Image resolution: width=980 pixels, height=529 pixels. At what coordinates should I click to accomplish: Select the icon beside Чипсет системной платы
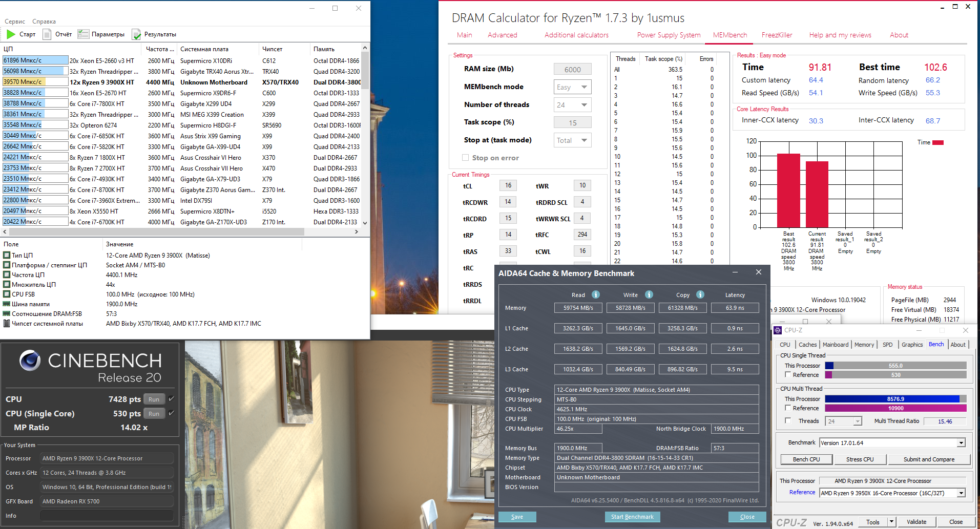click(7, 323)
